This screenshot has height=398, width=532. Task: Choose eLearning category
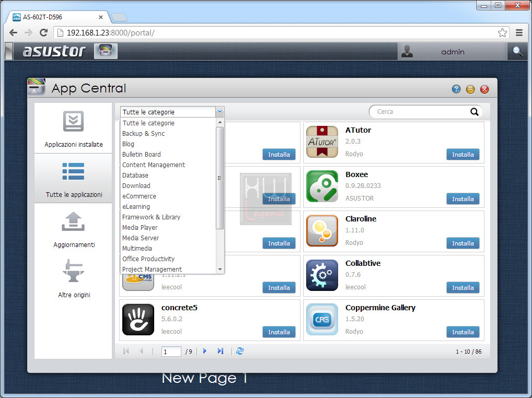[169, 207]
